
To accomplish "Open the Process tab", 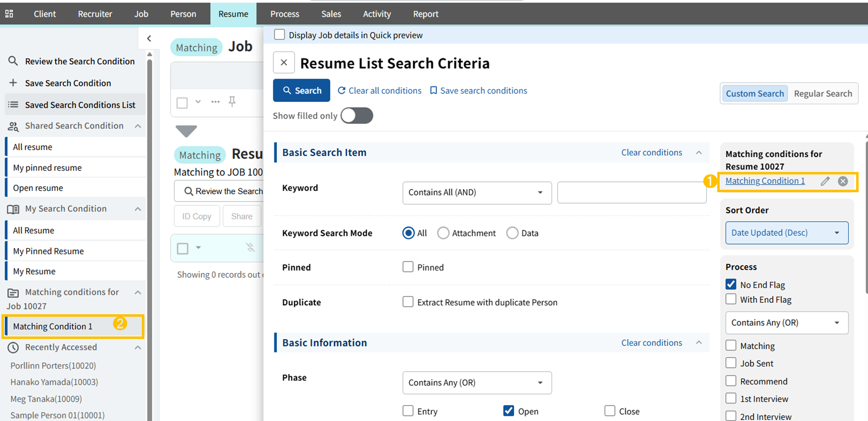I will 285,14.
